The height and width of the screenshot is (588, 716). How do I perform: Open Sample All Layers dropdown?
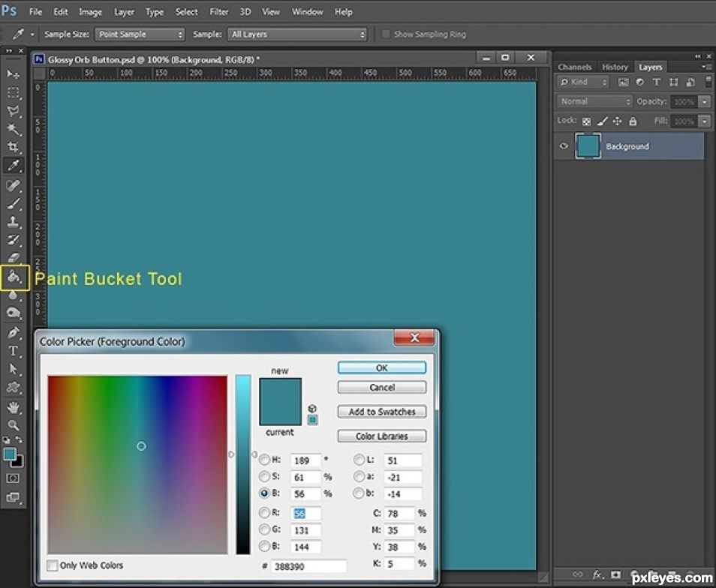pyautogui.click(x=297, y=34)
